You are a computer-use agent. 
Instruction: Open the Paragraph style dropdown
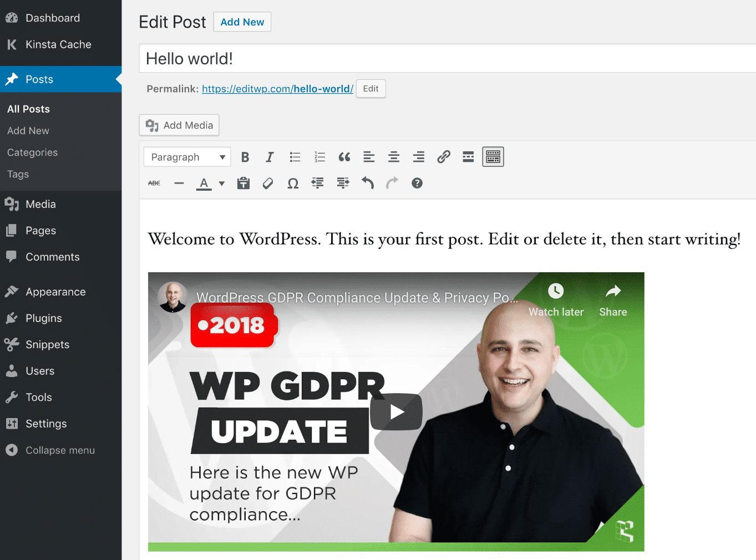point(186,157)
